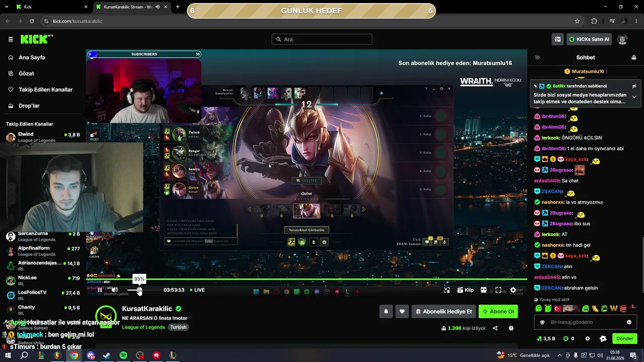The height and width of the screenshot is (362, 644).
Task: Focus the Ara search field
Action: (322, 39)
